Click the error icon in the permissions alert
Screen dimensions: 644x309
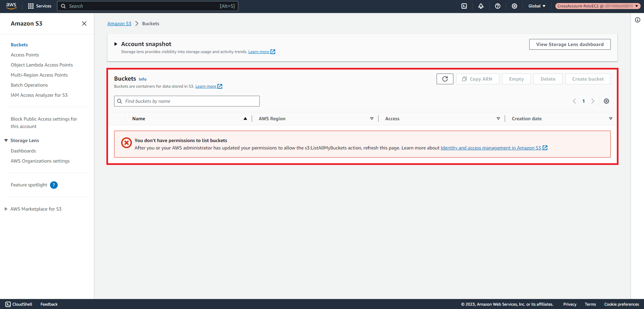point(127,143)
